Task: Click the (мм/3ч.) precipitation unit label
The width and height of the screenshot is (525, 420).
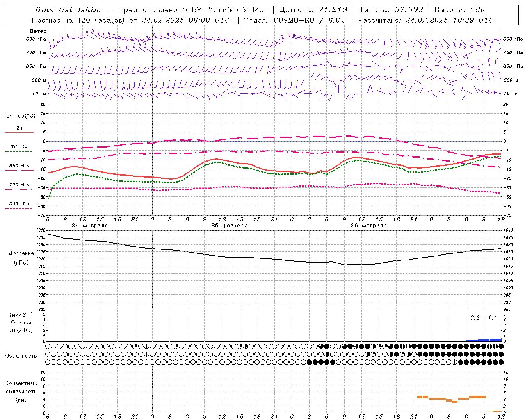Action: coord(21,315)
